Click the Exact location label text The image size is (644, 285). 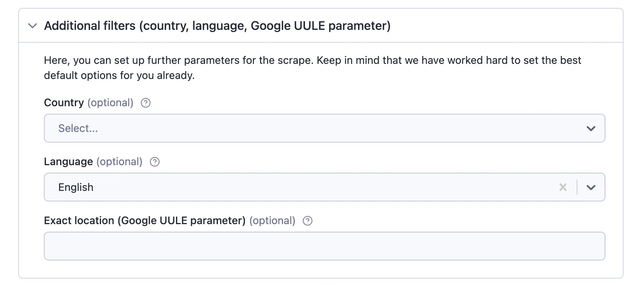click(x=145, y=221)
